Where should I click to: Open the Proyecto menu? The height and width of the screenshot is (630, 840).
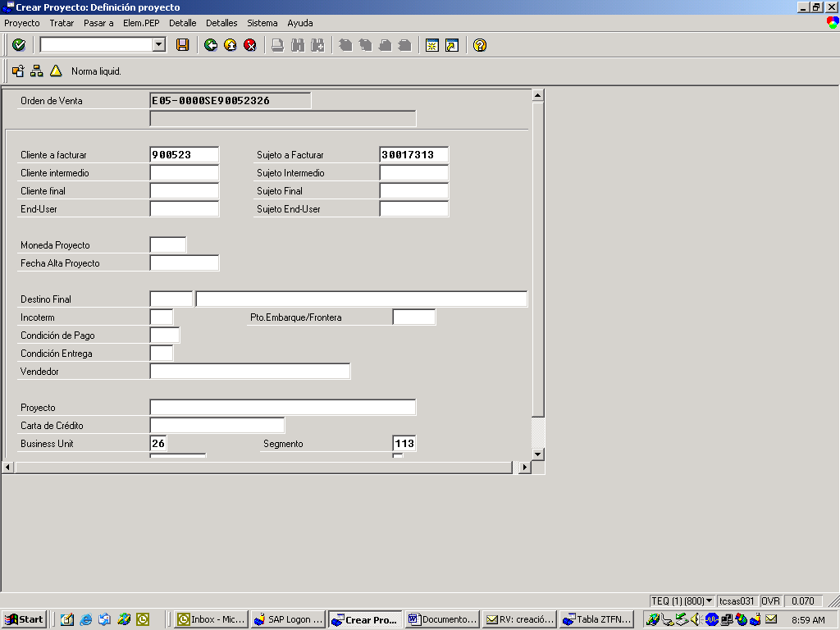pyautogui.click(x=22, y=23)
